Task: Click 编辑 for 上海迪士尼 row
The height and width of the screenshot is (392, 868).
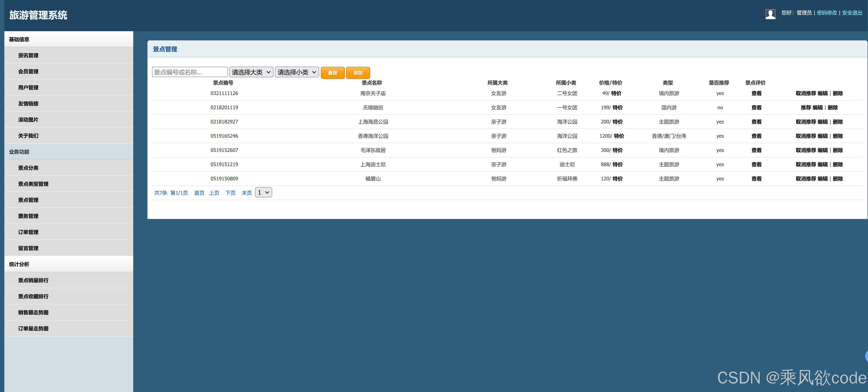Action: 823,165
